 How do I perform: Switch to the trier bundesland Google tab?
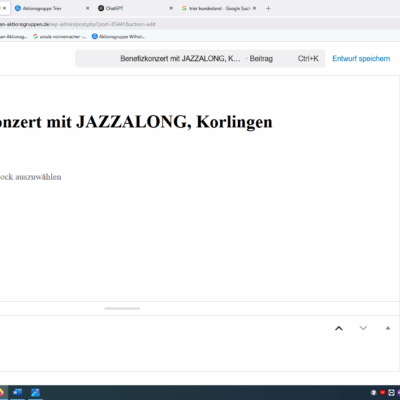click(x=218, y=8)
